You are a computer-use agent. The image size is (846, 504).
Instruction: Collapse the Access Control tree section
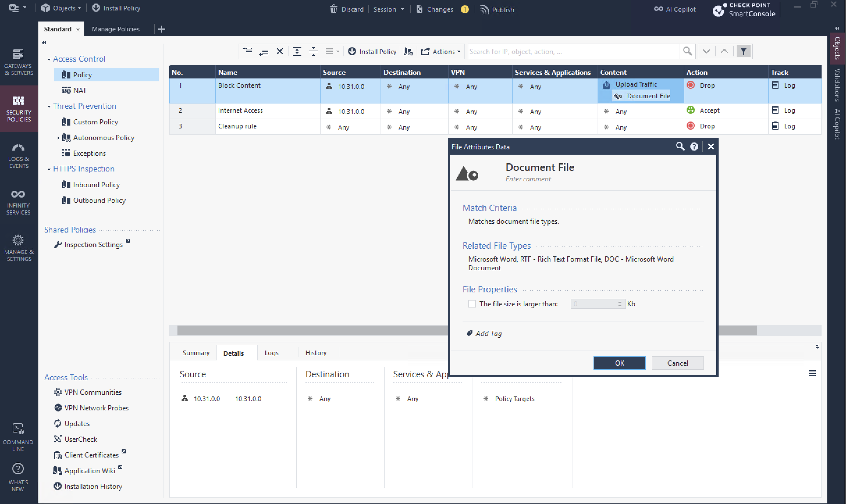[x=49, y=59]
